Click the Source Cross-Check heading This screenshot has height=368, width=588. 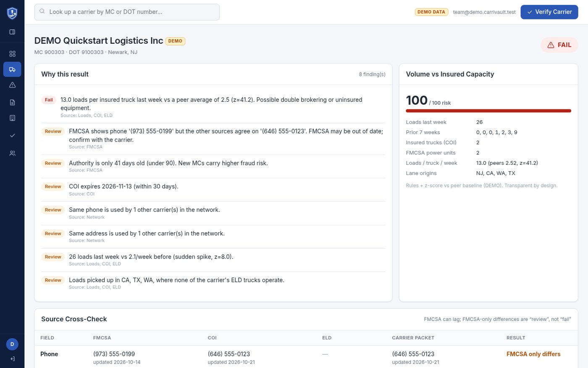tap(74, 319)
